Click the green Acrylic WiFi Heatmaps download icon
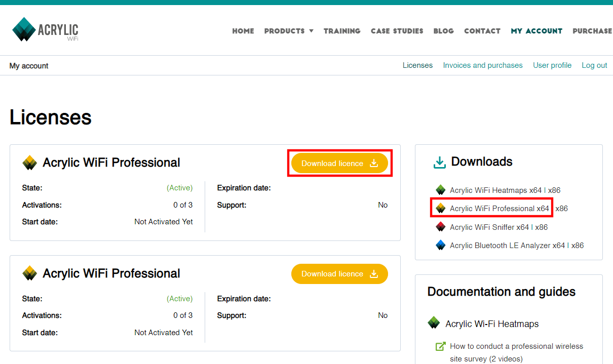Viewport: 613px width, 364px height. (x=441, y=190)
